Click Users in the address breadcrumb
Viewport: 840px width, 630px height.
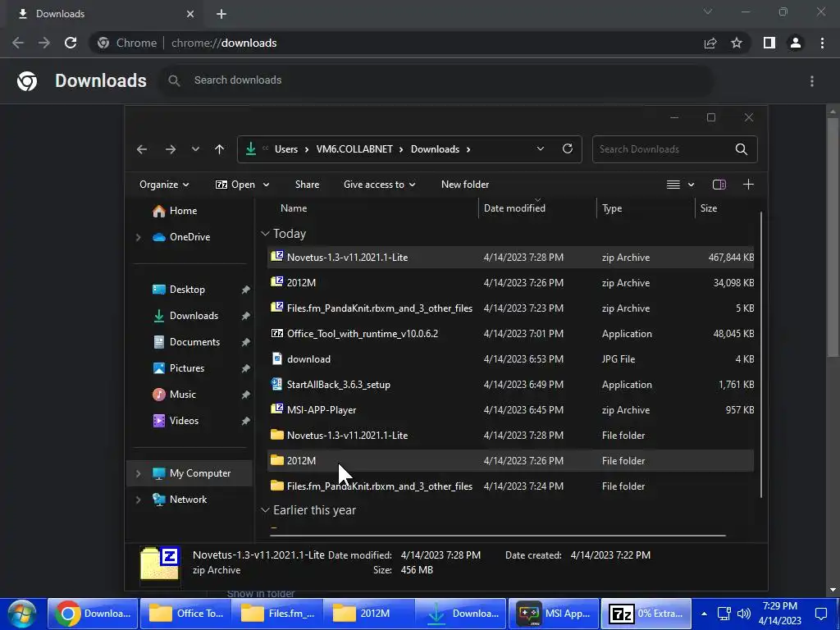(286, 149)
